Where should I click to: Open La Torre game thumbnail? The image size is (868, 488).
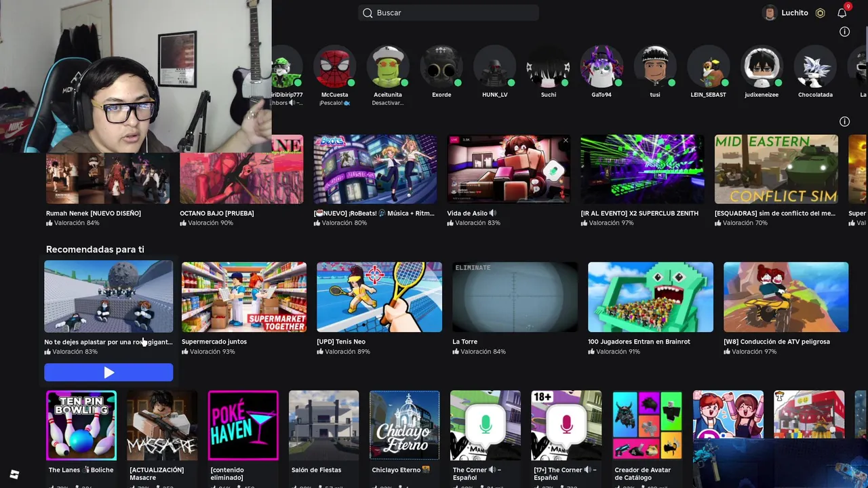pos(515,297)
